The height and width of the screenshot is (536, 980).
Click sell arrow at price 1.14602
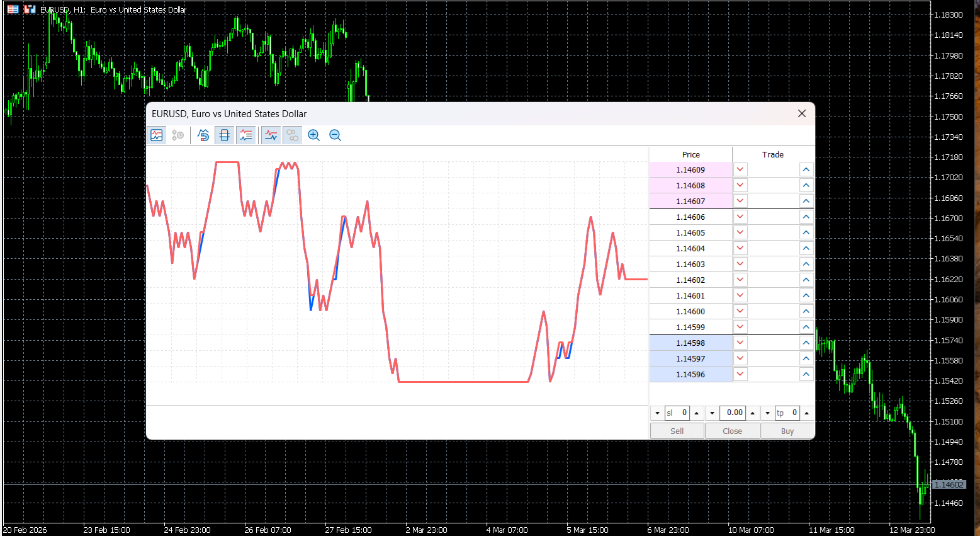pyautogui.click(x=740, y=280)
